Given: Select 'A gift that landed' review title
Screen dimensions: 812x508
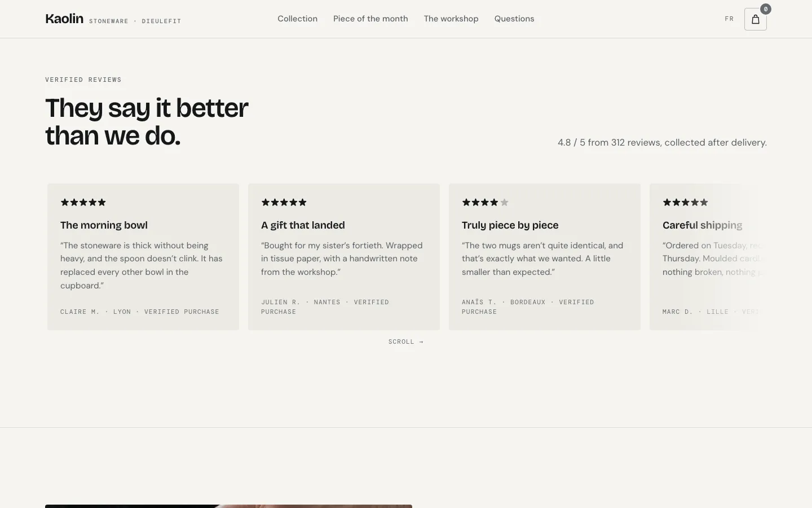Looking at the screenshot, I should 303,225.
